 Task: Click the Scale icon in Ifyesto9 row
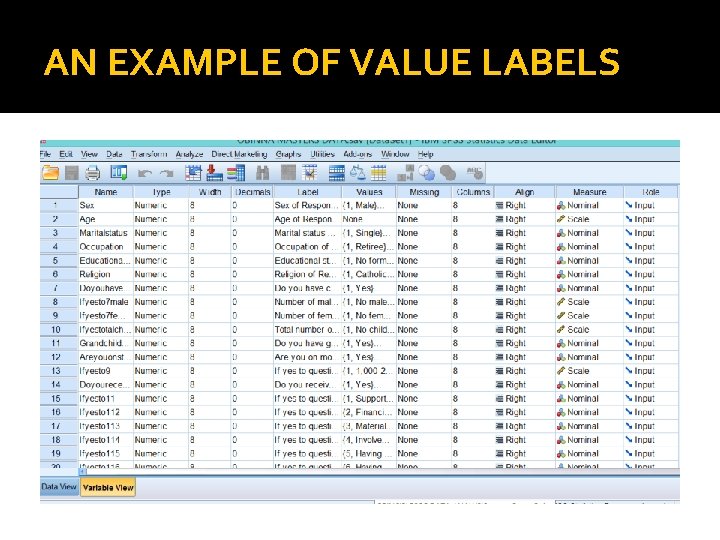pos(561,371)
